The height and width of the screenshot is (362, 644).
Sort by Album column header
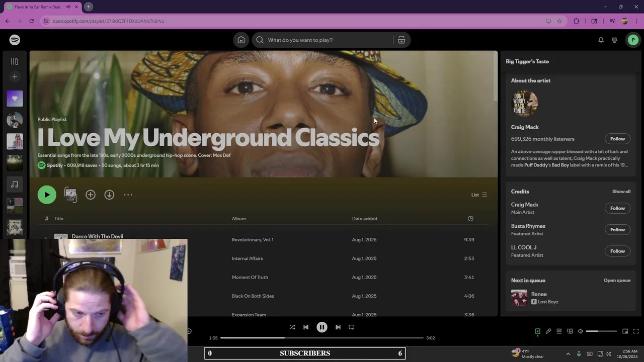238,219
